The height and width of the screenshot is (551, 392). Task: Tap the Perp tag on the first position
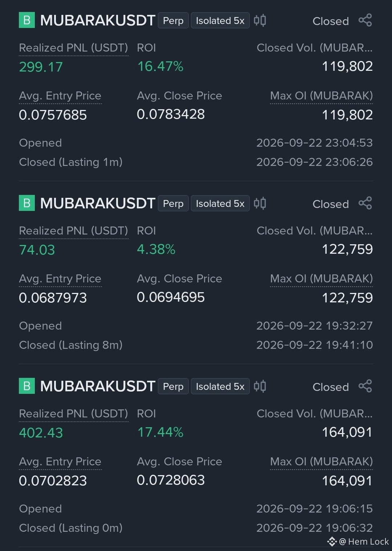click(173, 21)
